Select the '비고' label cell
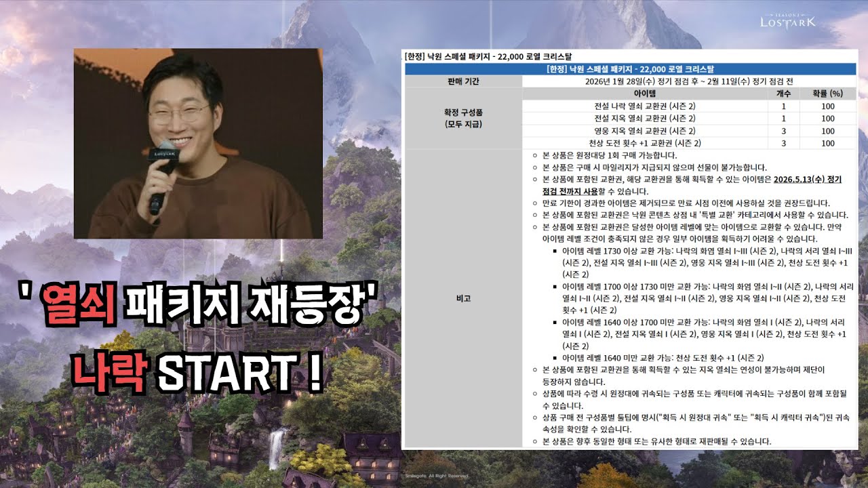The height and width of the screenshot is (488, 868). pyautogui.click(x=462, y=298)
